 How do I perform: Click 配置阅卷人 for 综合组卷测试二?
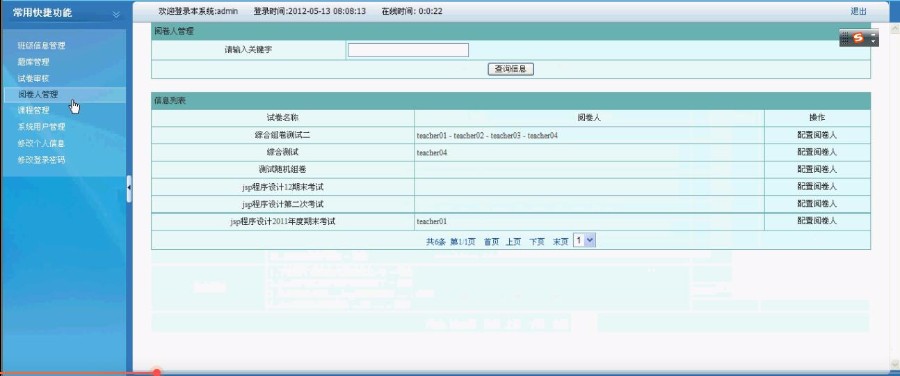817,135
